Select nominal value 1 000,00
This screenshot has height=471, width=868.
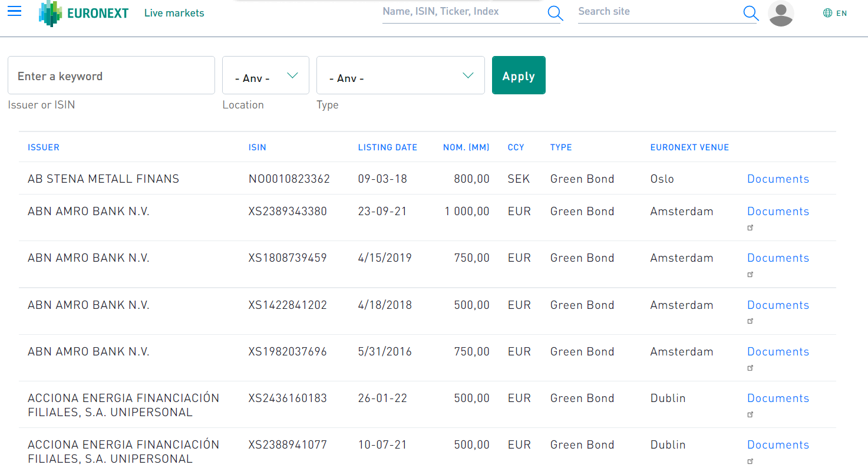(x=467, y=211)
